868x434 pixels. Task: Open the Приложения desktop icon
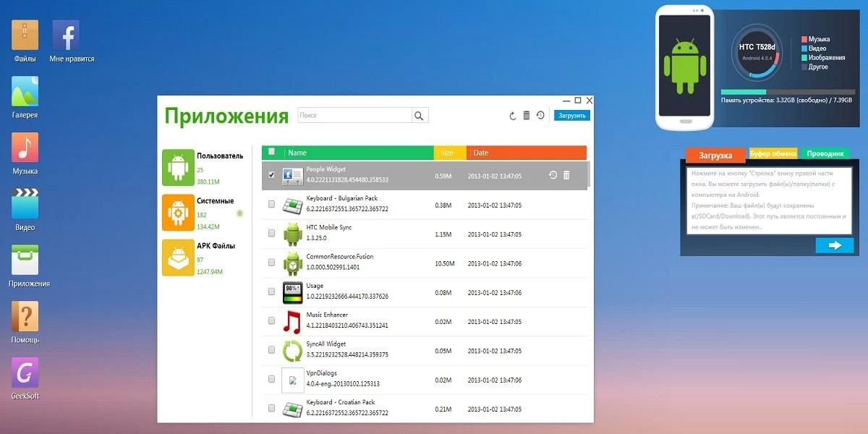(x=25, y=260)
